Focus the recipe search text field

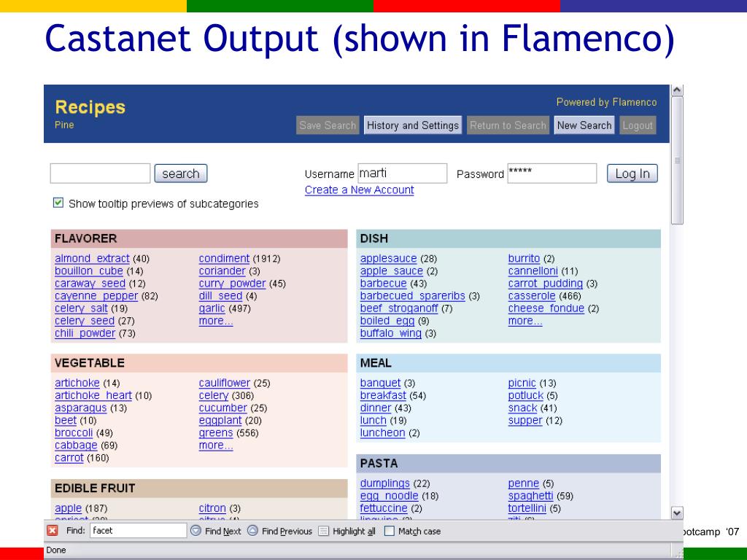100,174
